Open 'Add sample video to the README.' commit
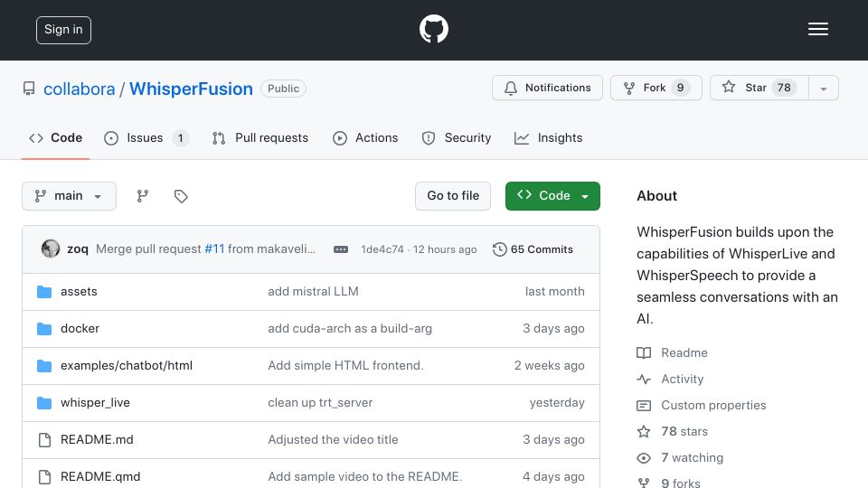Screen dimensions: 868x488 point(364,477)
